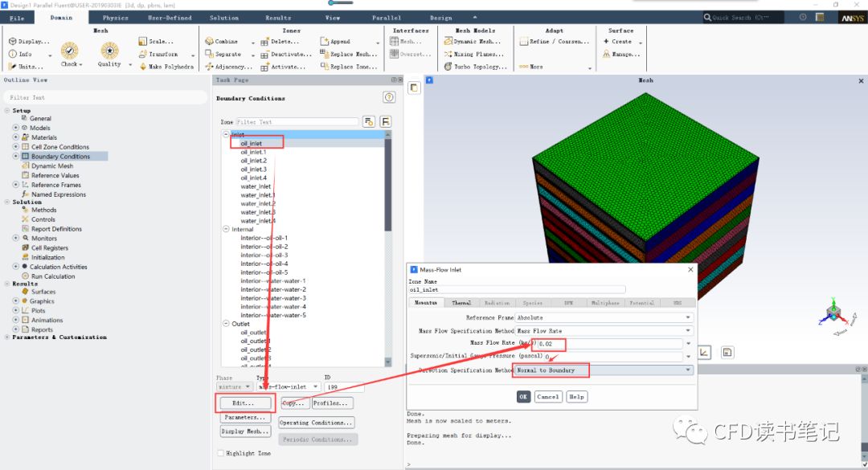Click the surface Create tool
Image resolution: width=868 pixels, height=470 pixels.
617,42
